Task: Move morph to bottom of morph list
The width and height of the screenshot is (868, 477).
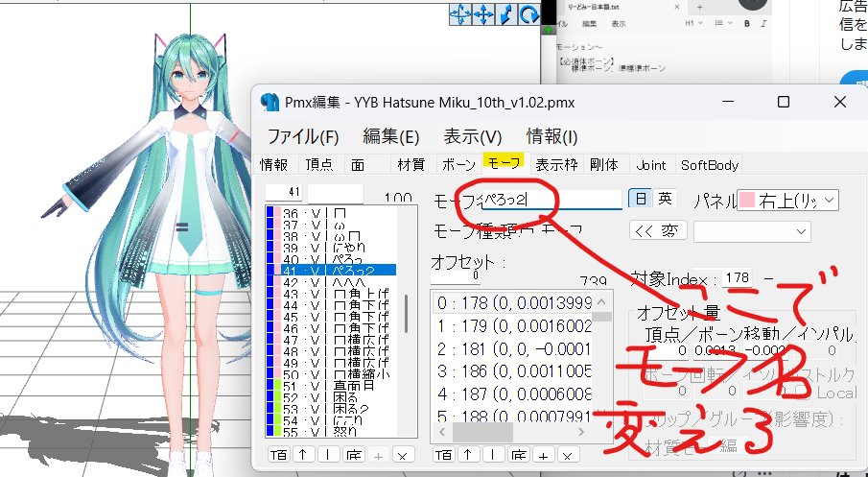Action: click(353, 455)
